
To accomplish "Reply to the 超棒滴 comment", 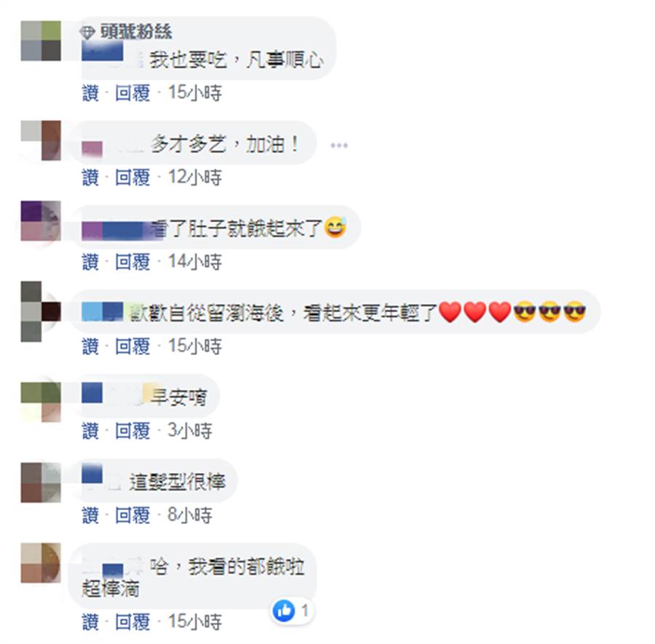I will click(x=132, y=622).
